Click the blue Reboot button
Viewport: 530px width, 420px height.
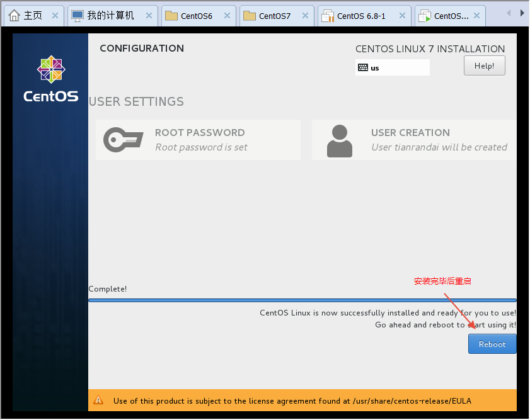coord(492,344)
